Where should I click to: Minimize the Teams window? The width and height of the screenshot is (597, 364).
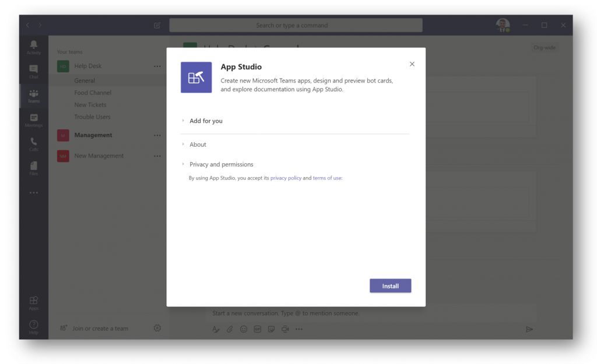(525, 25)
